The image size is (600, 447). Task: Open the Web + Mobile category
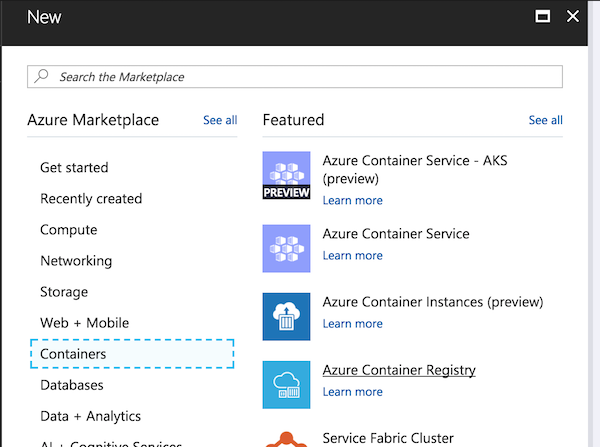pos(85,323)
